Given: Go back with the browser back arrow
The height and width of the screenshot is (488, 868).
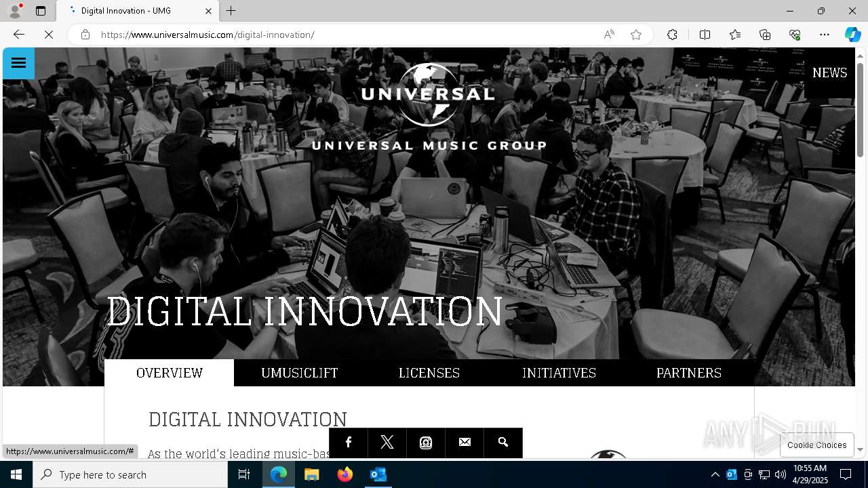Looking at the screenshot, I should click(19, 35).
